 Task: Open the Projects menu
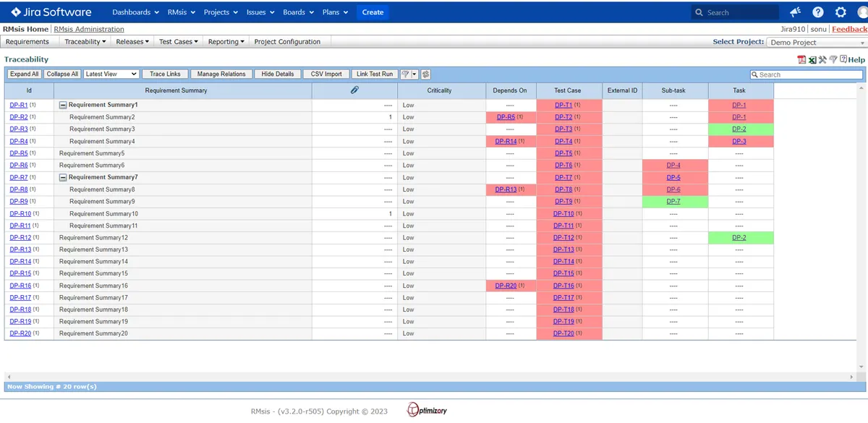click(x=220, y=12)
